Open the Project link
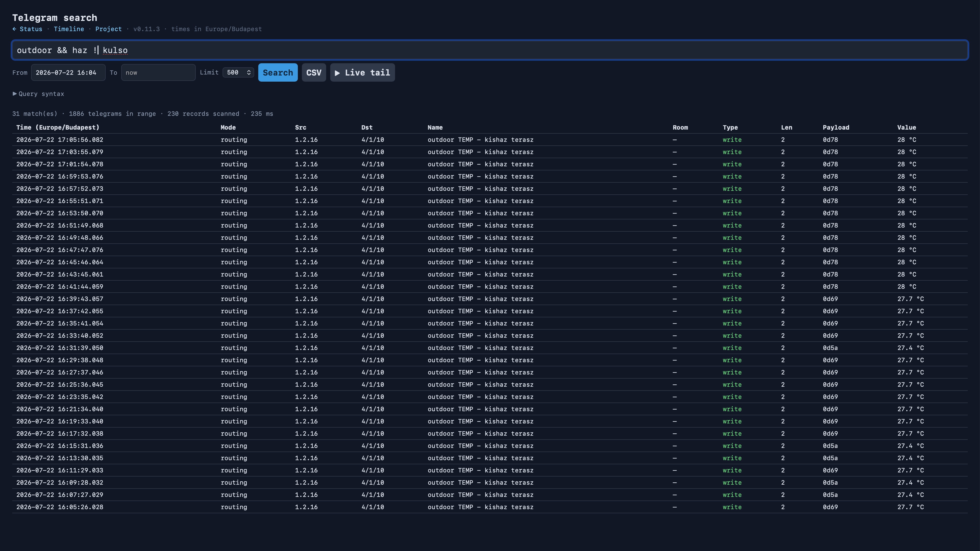The height and width of the screenshot is (551, 980). pos(108,29)
